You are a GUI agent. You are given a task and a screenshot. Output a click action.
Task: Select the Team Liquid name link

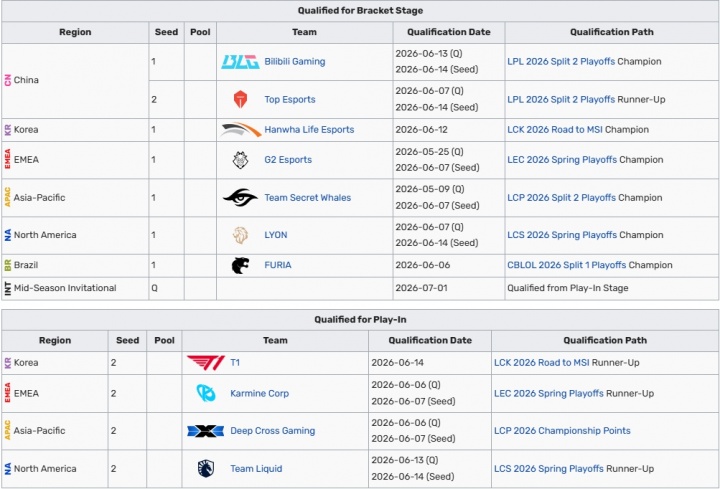(x=256, y=469)
